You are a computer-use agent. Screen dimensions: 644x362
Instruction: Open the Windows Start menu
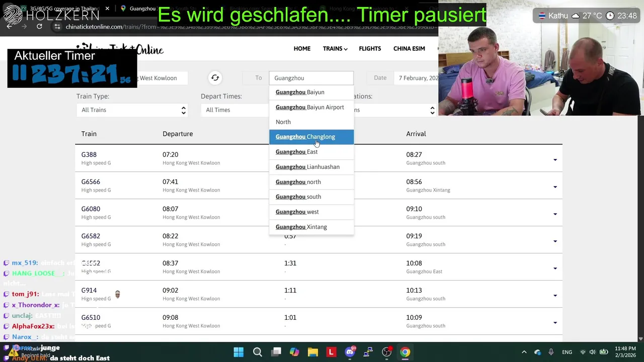point(238,352)
